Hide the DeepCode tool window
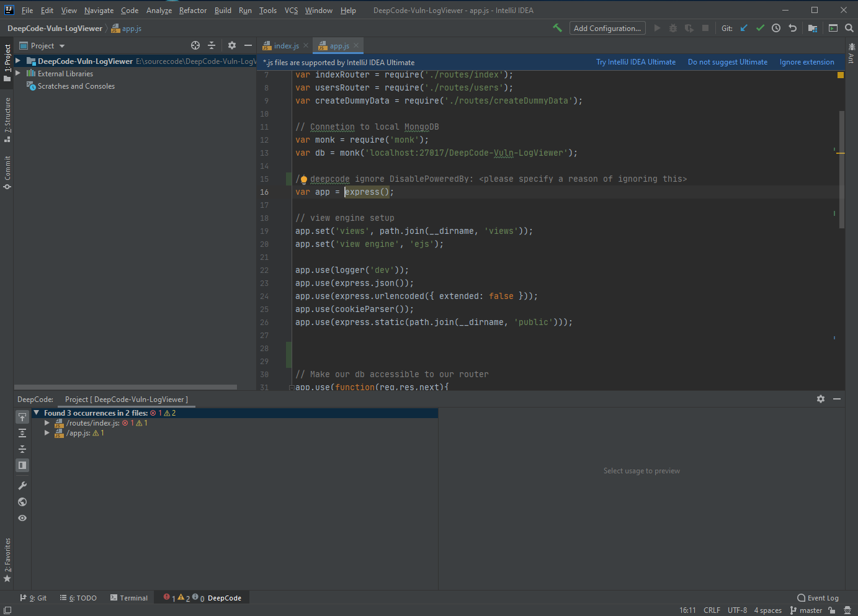Image resolution: width=858 pixels, height=616 pixels. coord(837,399)
